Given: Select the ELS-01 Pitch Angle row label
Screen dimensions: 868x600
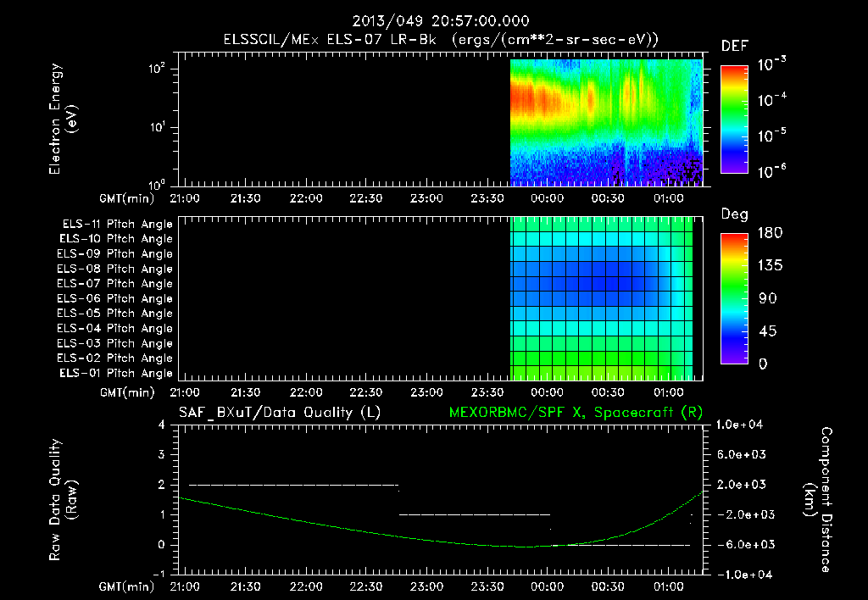Looking at the screenshot, I should click(116, 374).
